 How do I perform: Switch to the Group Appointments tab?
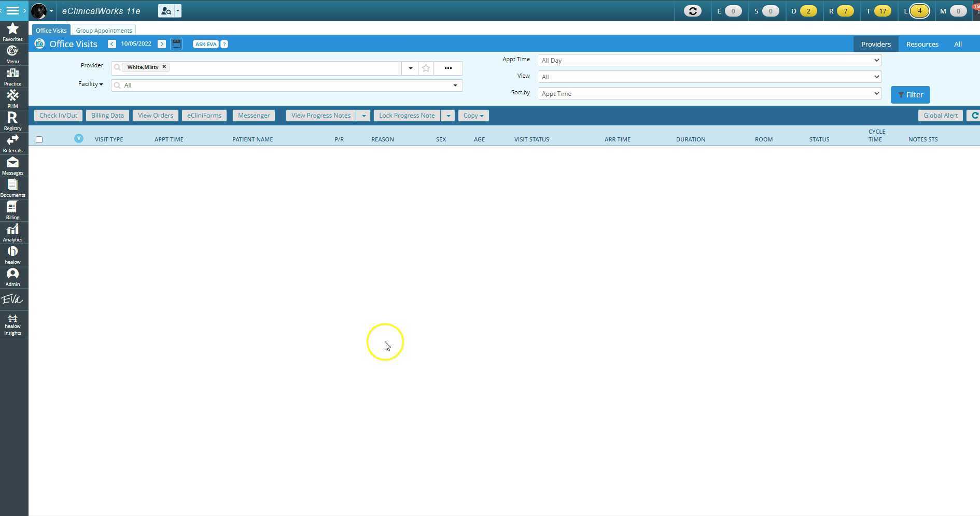pyautogui.click(x=103, y=30)
